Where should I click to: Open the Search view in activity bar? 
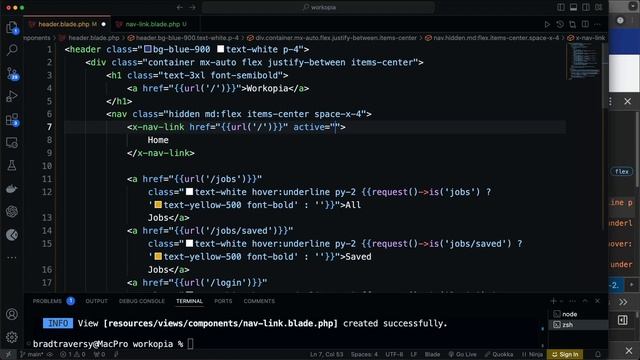tap(12, 50)
